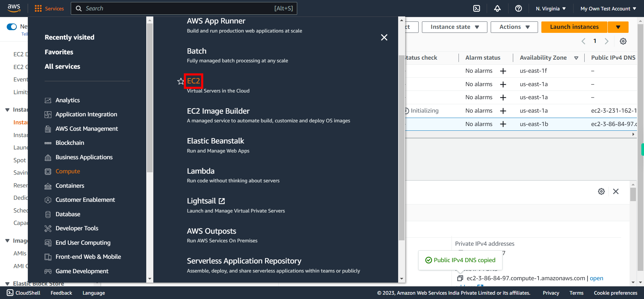Expand the Instance state dropdown

454,27
